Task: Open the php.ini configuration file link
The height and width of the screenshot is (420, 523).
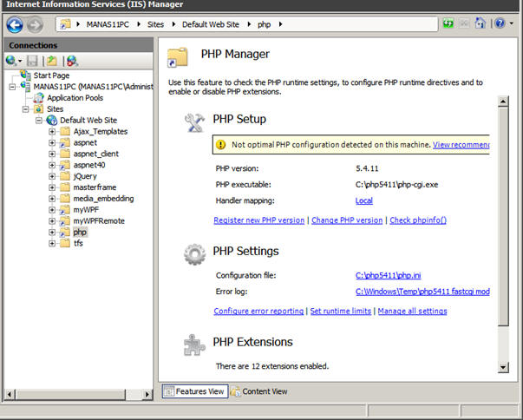Action: [388, 276]
